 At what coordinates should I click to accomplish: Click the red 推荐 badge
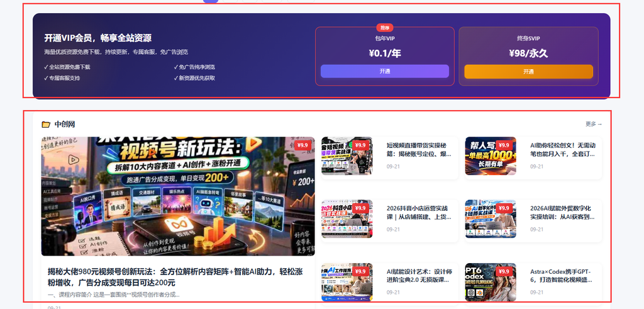click(385, 28)
